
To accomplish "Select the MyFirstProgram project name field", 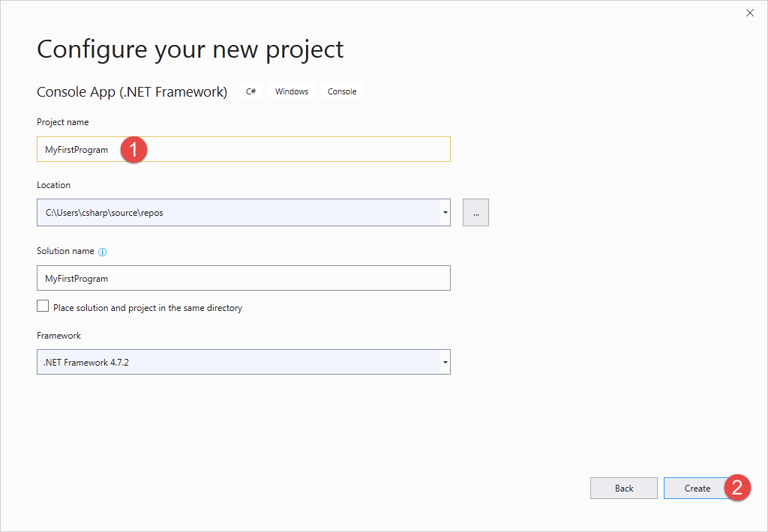I will click(x=243, y=149).
